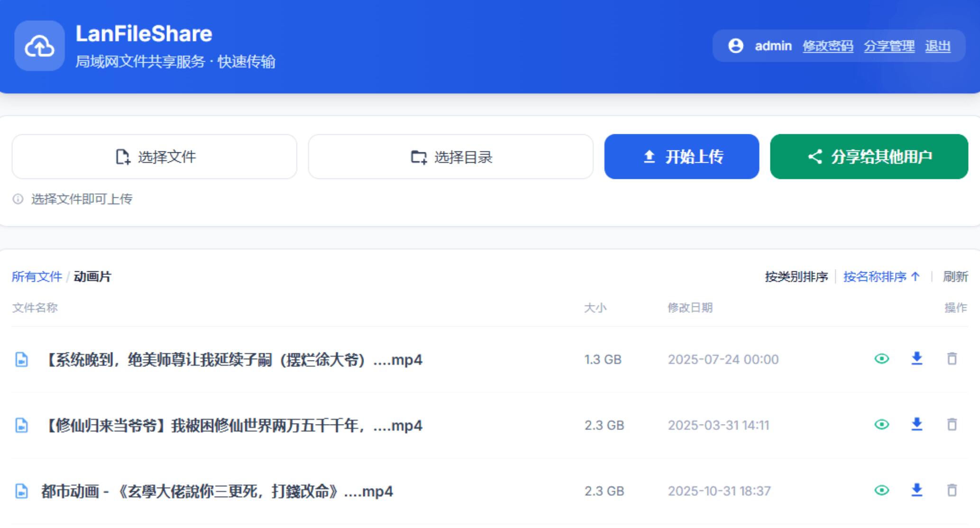Click the file icon of 都市动画 video
This screenshot has height=528, width=980.
tap(21, 491)
